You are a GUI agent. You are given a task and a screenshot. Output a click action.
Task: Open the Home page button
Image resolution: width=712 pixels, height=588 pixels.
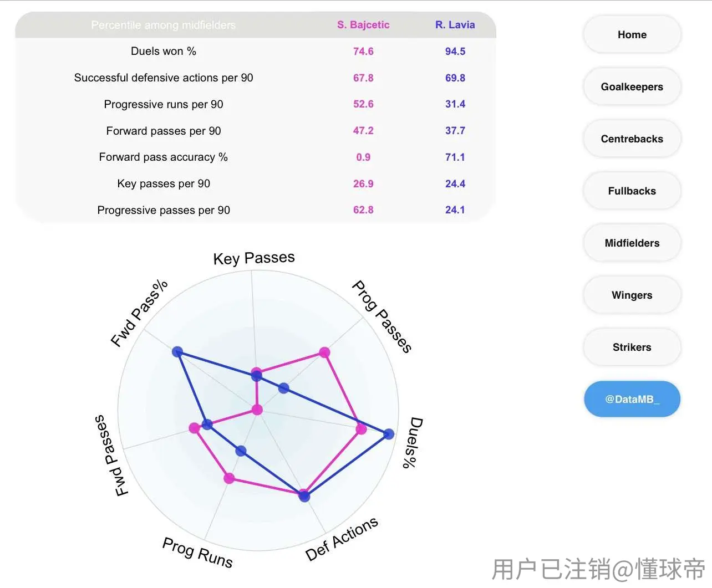632,34
